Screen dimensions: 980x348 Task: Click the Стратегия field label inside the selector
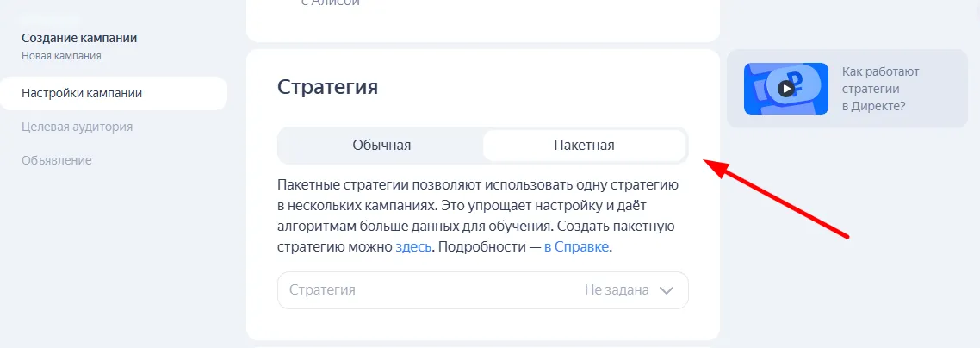tap(322, 290)
